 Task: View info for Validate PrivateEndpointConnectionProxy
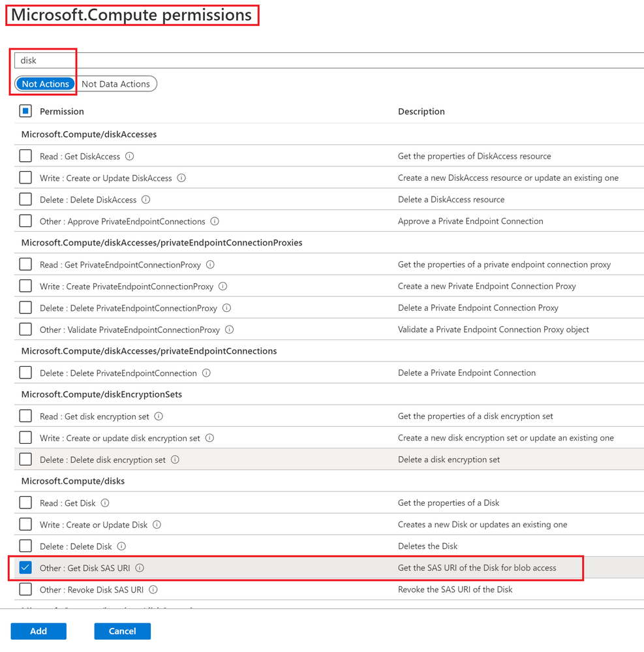pyautogui.click(x=230, y=330)
